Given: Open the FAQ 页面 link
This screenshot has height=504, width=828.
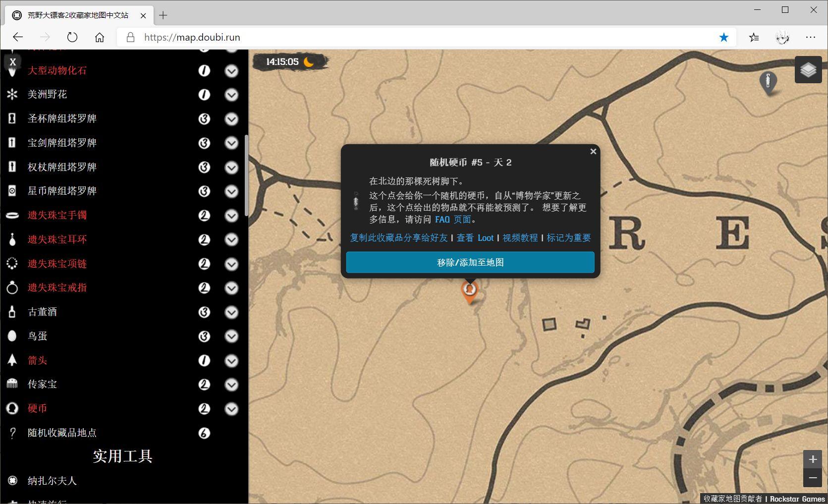Looking at the screenshot, I should (453, 220).
